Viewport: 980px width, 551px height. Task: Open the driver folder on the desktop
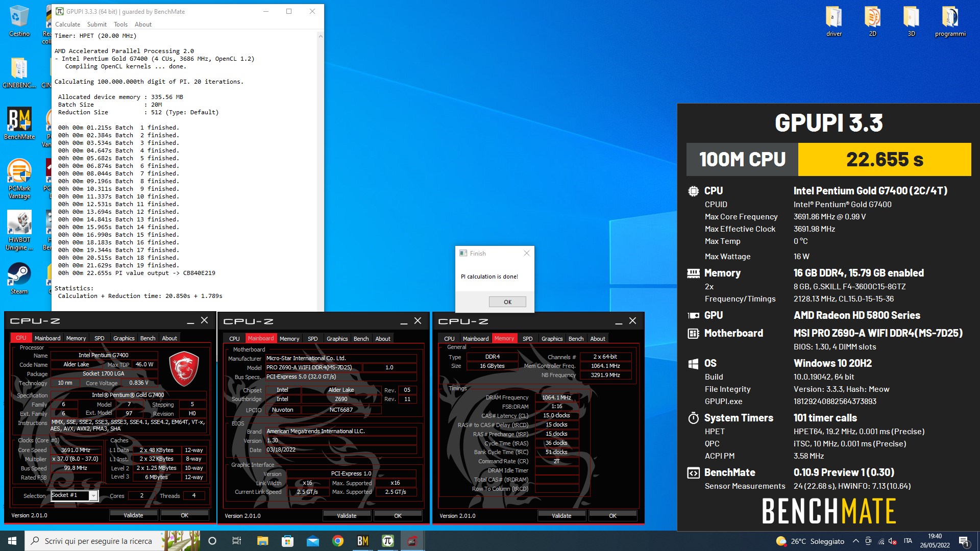834,21
